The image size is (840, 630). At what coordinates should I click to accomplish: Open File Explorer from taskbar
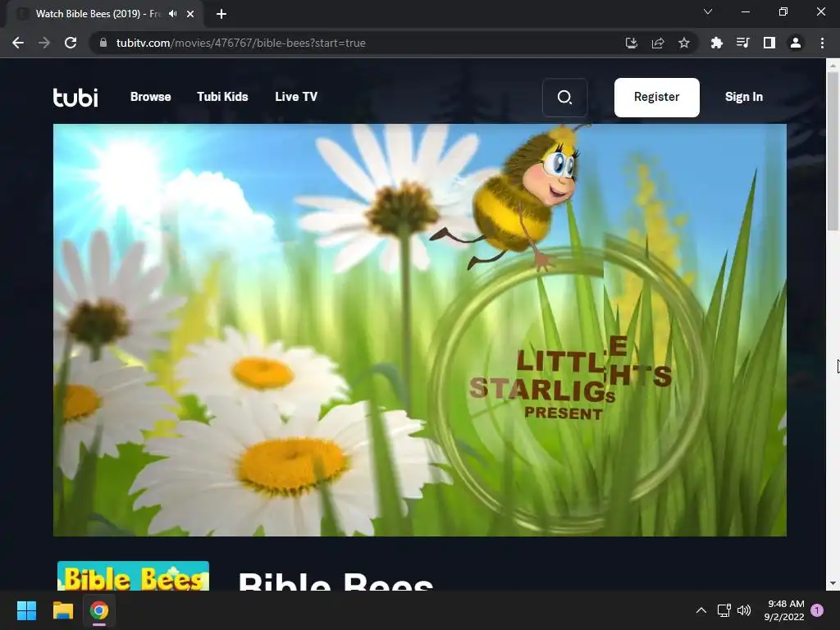coord(62,610)
